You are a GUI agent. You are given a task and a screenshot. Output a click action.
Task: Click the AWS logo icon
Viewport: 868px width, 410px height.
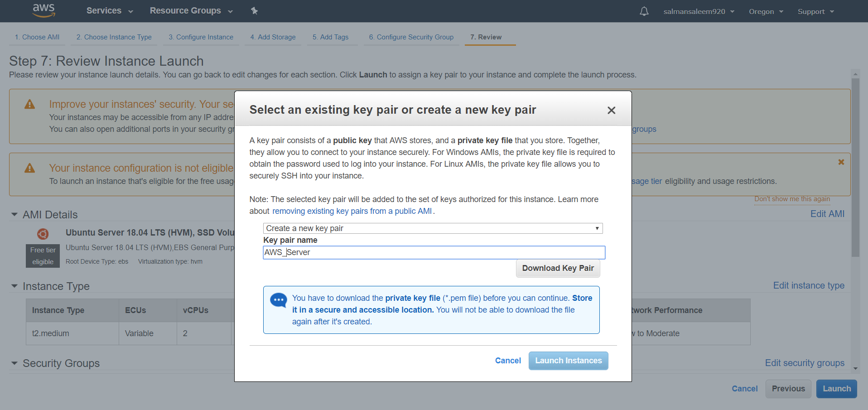click(x=44, y=10)
